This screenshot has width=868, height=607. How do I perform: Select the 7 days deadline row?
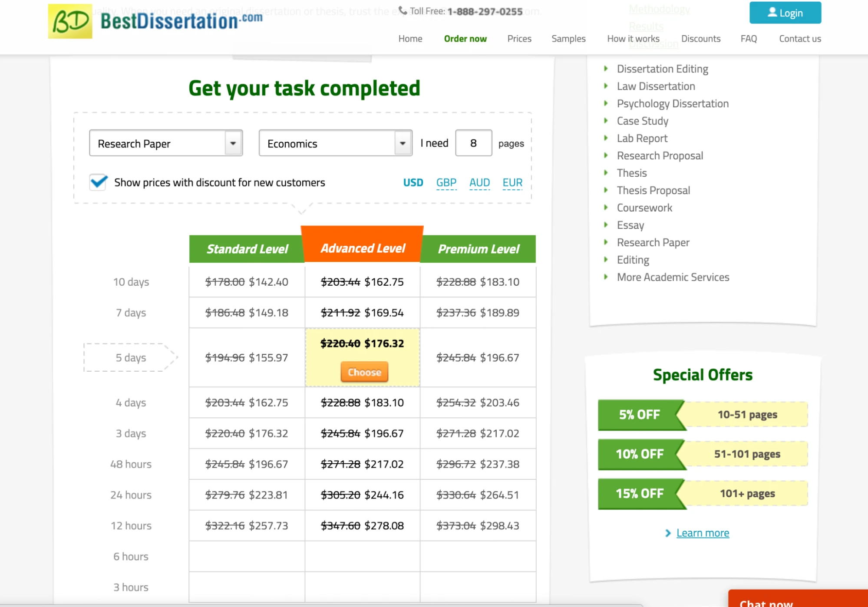[131, 313]
